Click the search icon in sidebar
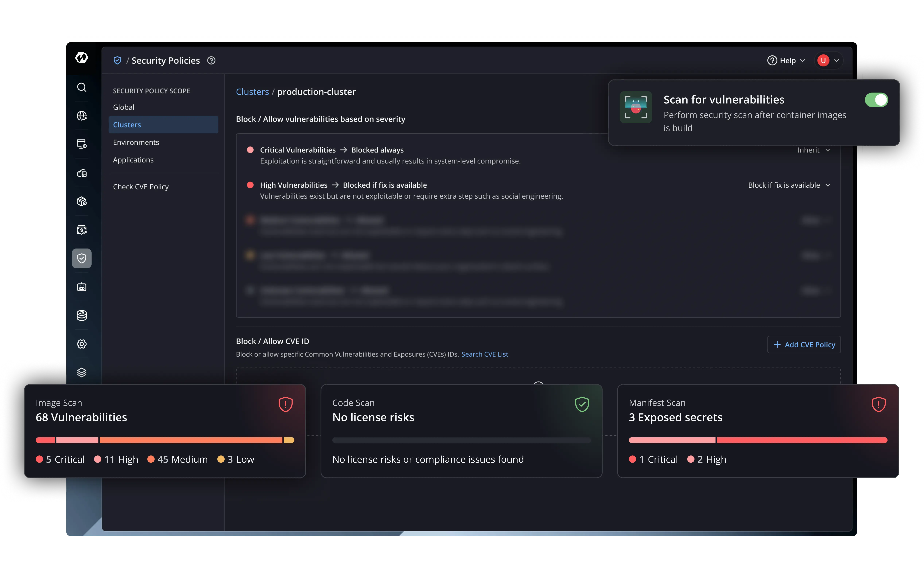Screen dimensions: 924x583 (81, 87)
